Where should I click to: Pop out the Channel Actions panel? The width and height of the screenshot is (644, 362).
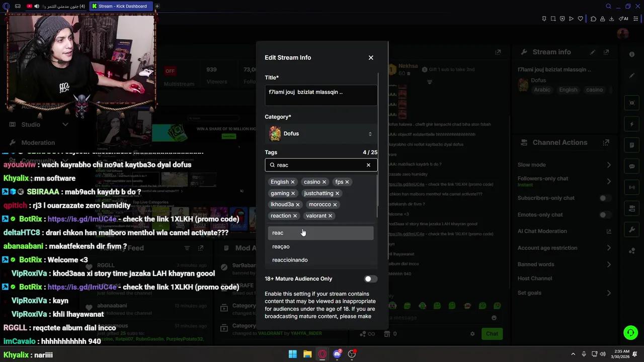coord(606,143)
